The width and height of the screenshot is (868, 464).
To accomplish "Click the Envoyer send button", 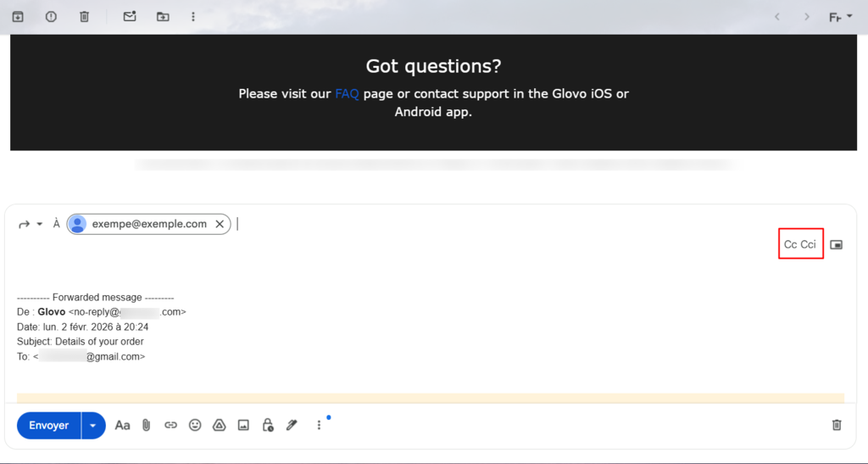I will coord(49,425).
